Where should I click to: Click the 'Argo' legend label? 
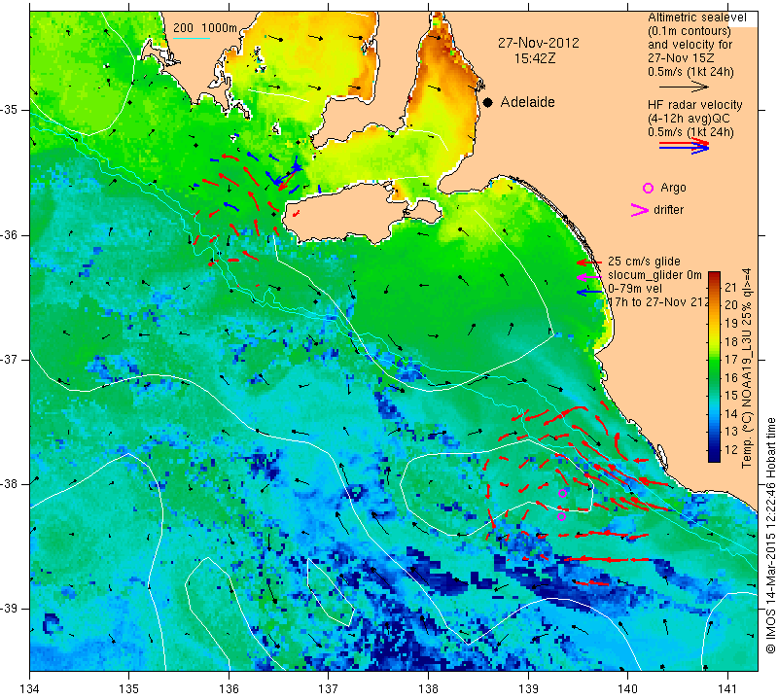[x=673, y=188]
